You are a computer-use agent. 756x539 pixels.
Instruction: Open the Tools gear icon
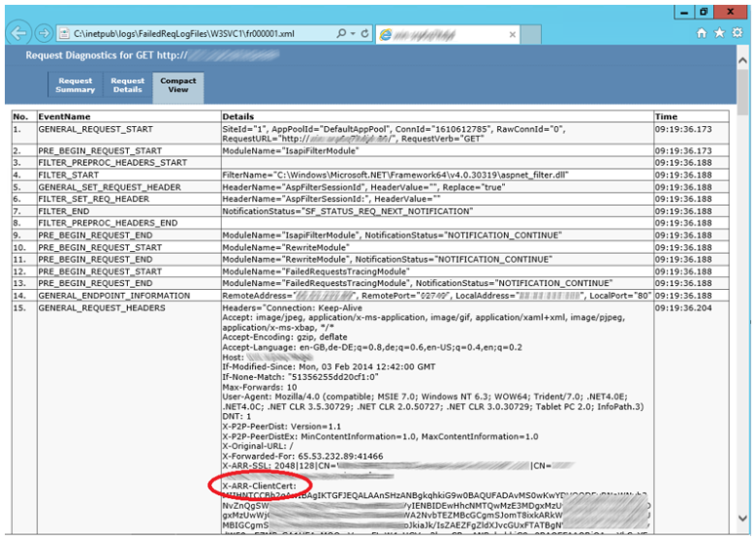pos(737,32)
